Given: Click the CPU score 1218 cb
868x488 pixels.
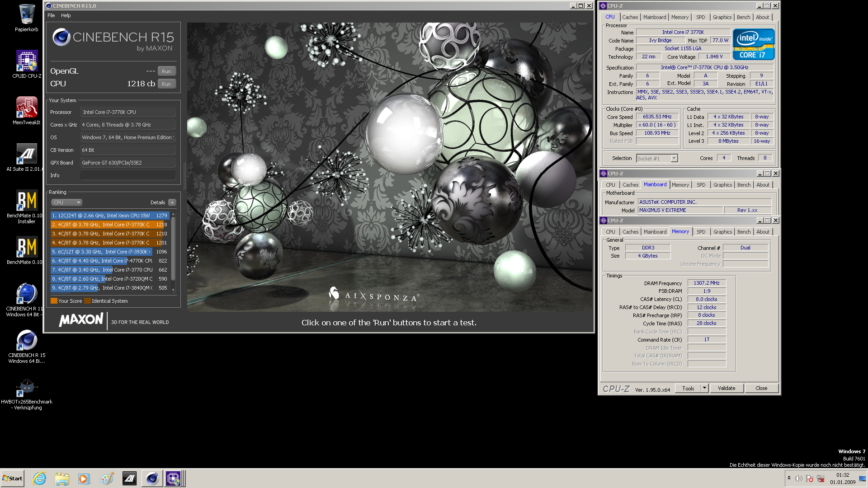Looking at the screenshot, I should [x=141, y=84].
